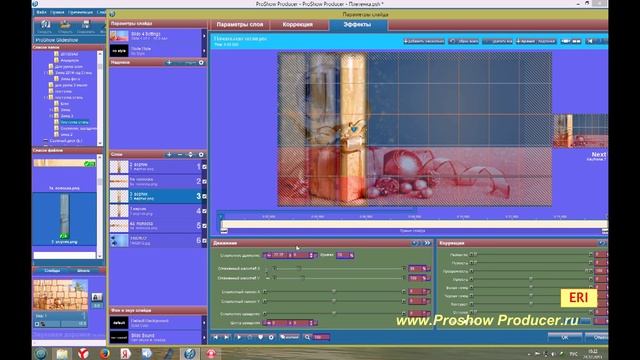Click the first scale percentage value field
The height and width of the screenshot is (360, 640).
tap(417, 269)
